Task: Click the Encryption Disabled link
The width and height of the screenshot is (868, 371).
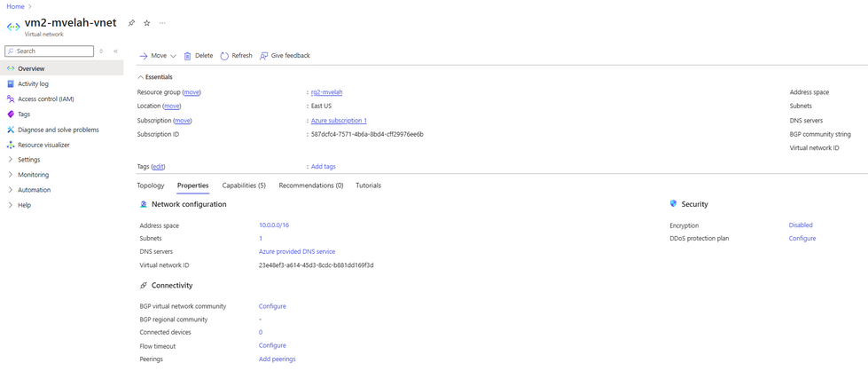Action: tap(801, 225)
